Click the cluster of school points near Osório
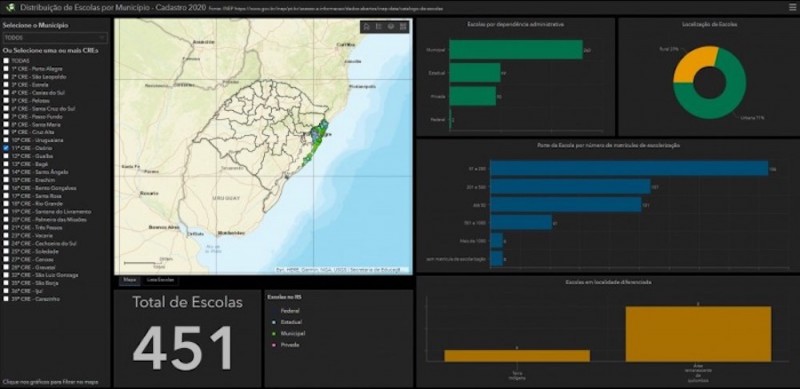Screen dimensions: 800x389 (x=317, y=135)
